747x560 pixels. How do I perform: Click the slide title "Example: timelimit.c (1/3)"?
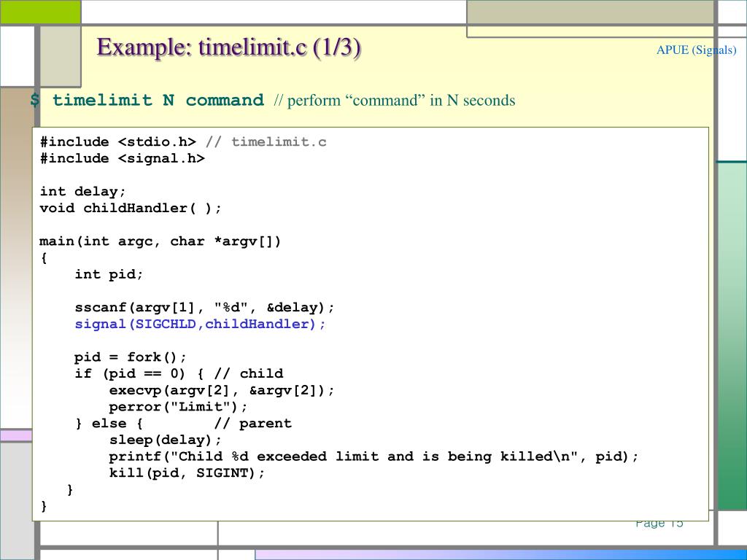pyautogui.click(x=229, y=48)
